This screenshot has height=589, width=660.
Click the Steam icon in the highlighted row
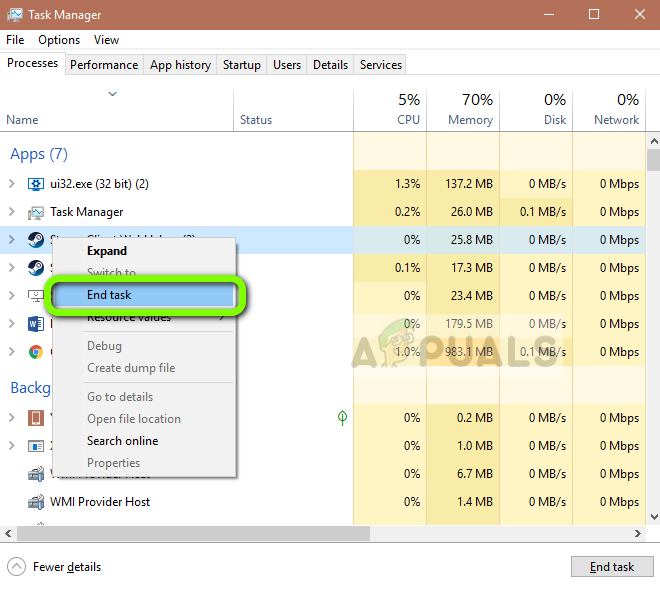(x=36, y=240)
